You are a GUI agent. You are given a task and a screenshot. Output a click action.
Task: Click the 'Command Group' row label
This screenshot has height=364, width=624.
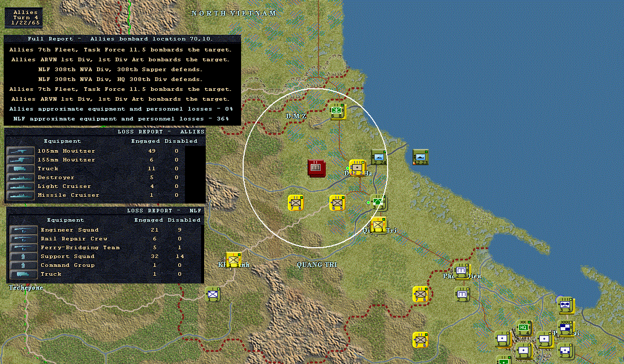tap(68, 265)
